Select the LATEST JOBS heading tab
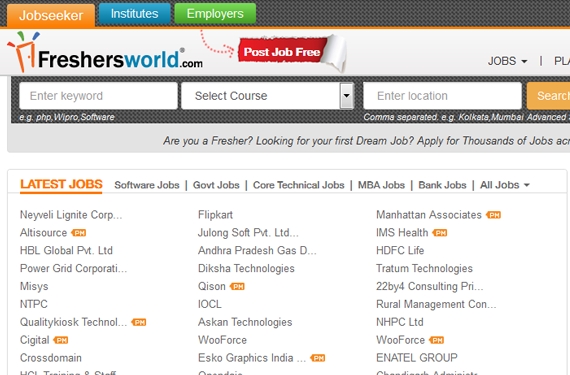This screenshot has height=375, width=570. 61,185
